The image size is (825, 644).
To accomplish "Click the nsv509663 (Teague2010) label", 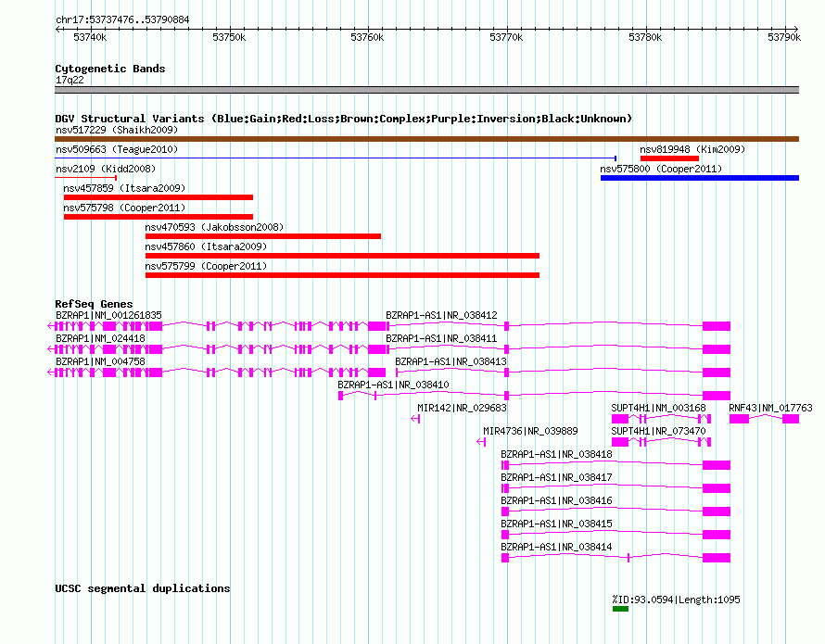I will pos(117,149).
